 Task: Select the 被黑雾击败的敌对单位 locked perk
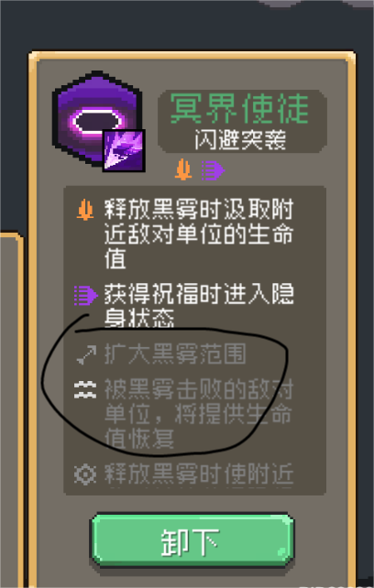(199, 414)
